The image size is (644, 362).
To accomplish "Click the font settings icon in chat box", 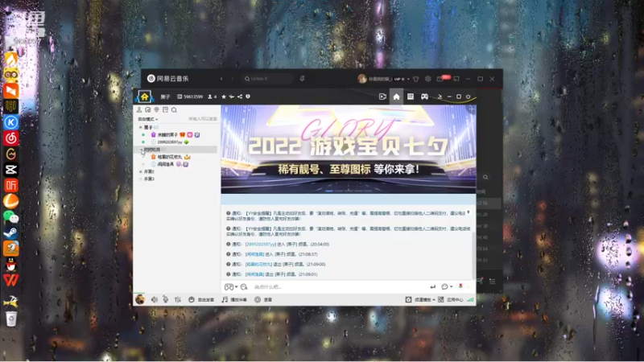I will click(x=244, y=287).
